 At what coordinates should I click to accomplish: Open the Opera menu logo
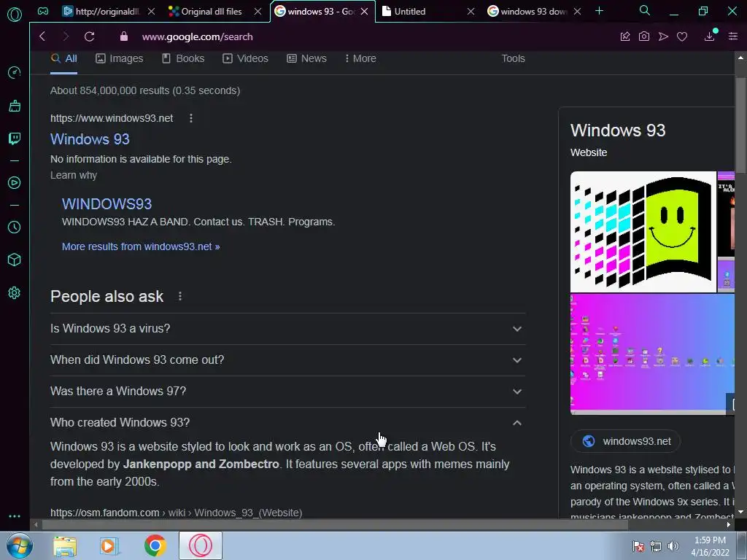click(15, 15)
